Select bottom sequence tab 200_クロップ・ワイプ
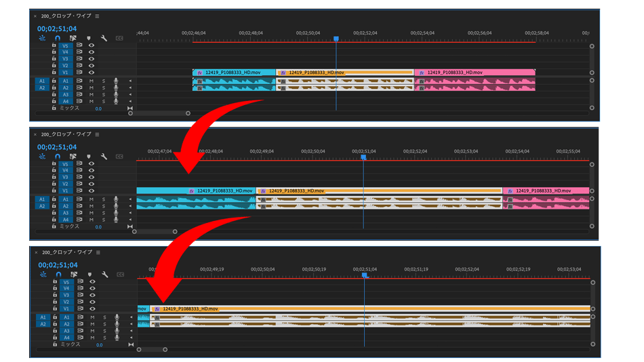644x362 pixels. (x=67, y=252)
